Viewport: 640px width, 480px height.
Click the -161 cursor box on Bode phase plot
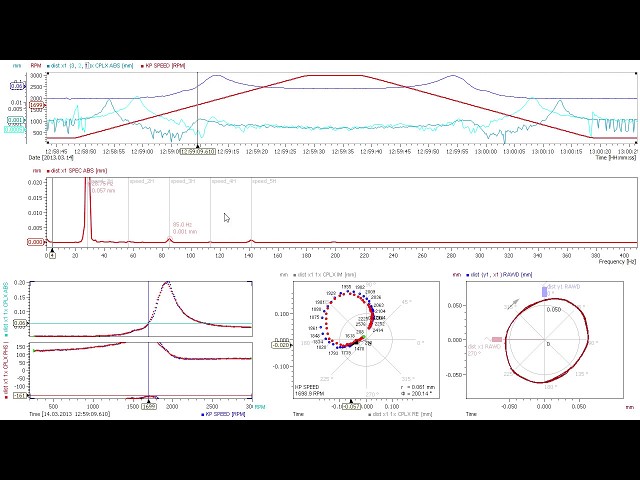click(x=20, y=396)
